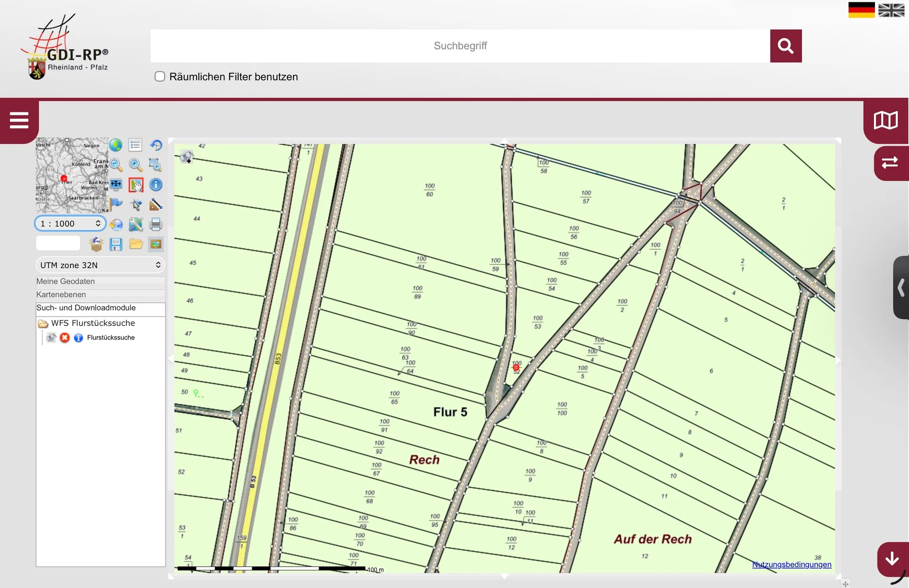The height and width of the screenshot is (588, 909).
Task: Click the globe full-extent icon
Action: [x=116, y=145]
